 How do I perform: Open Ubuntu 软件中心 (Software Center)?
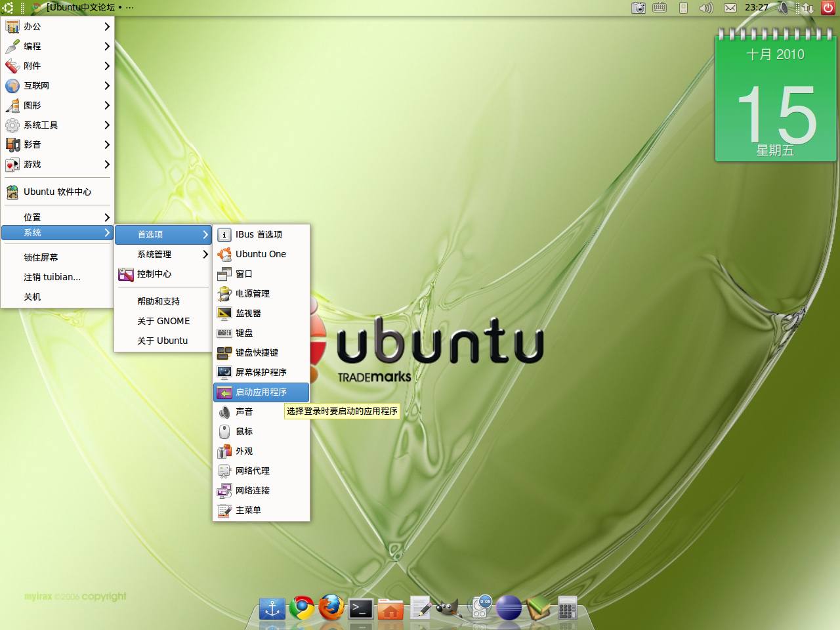(x=58, y=192)
